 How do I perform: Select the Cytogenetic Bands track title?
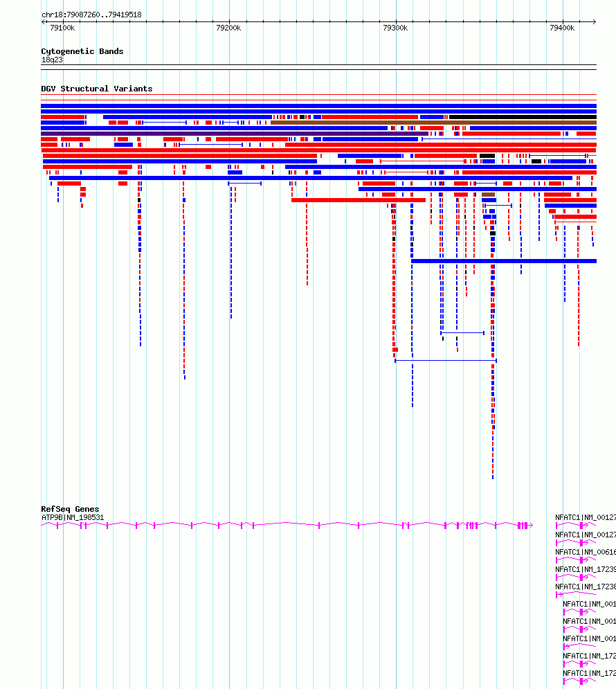click(82, 51)
